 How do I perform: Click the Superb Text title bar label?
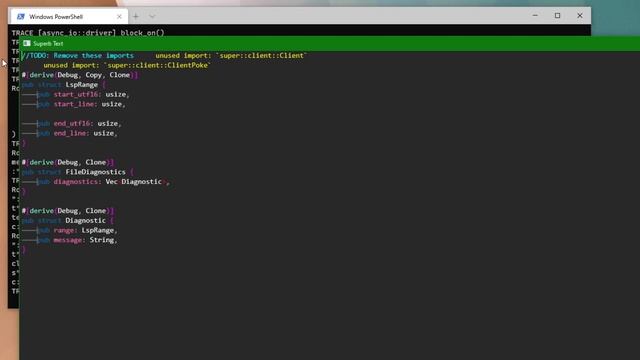pos(48,44)
